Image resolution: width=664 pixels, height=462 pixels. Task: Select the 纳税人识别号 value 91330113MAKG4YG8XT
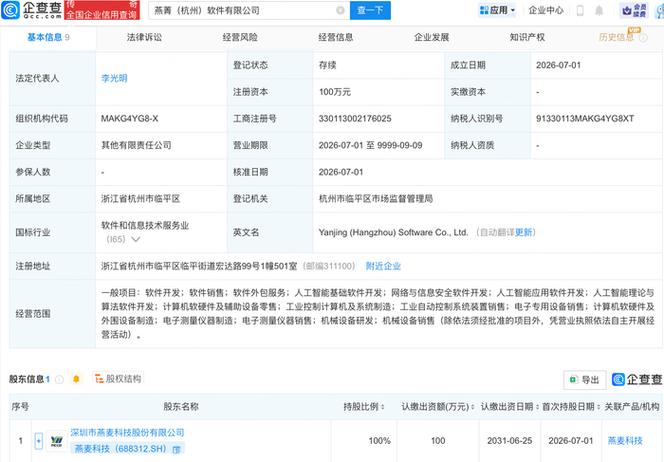click(x=585, y=119)
